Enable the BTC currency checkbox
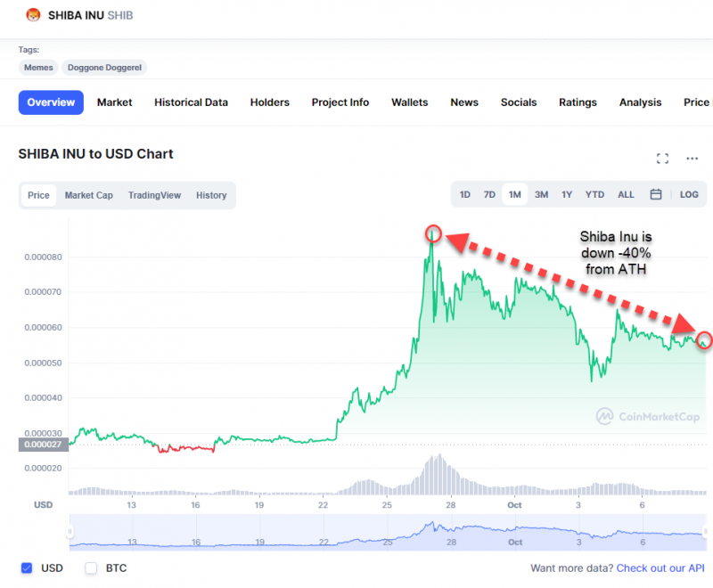 [x=91, y=568]
